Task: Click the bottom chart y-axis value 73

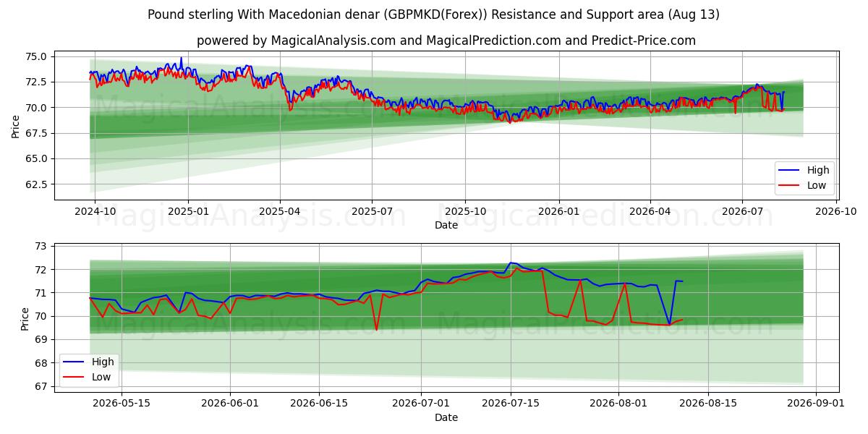Action: [x=41, y=247]
